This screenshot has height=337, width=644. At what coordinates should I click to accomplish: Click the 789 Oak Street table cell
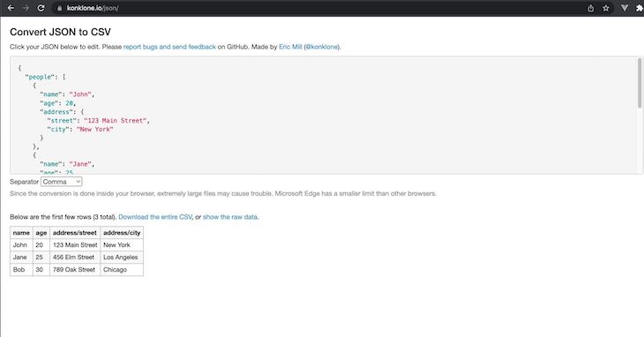(x=75, y=270)
